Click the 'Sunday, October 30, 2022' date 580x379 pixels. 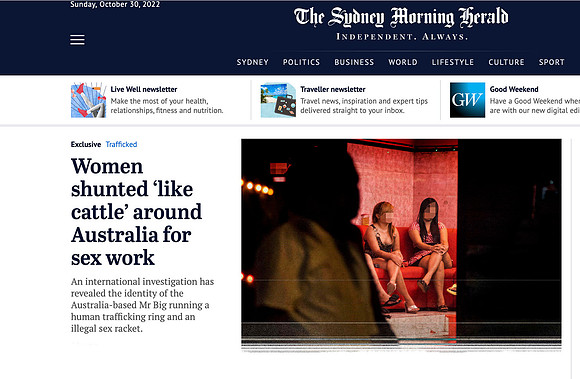tap(115, 4)
